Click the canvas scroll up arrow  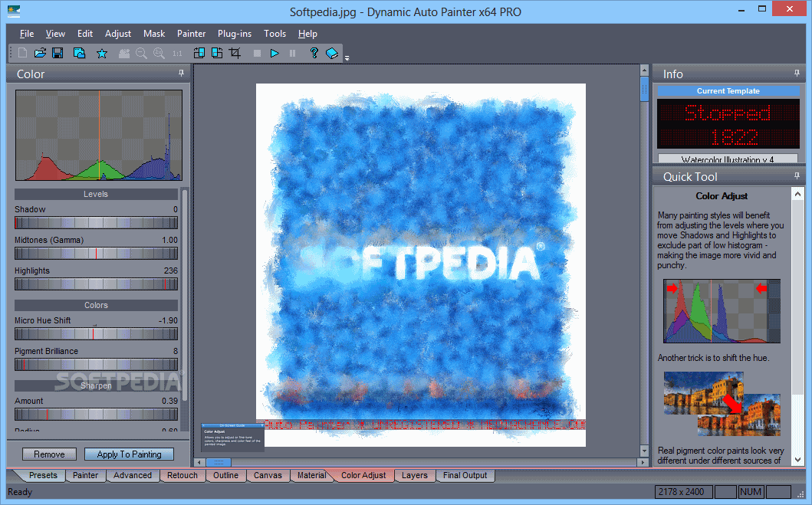644,70
